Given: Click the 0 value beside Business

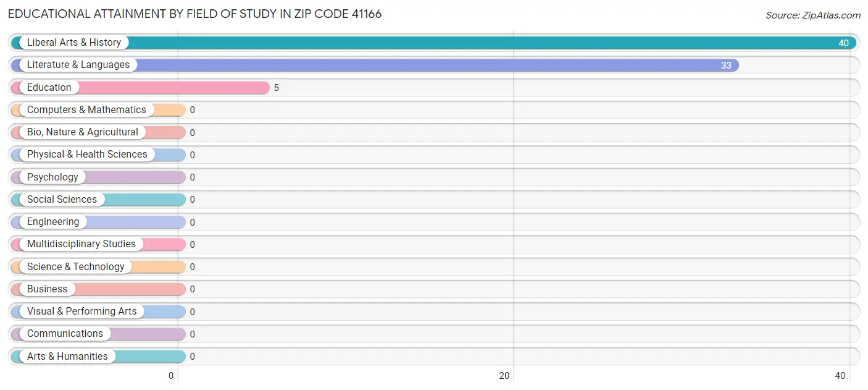Looking at the screenshot, I should (193, 289).
